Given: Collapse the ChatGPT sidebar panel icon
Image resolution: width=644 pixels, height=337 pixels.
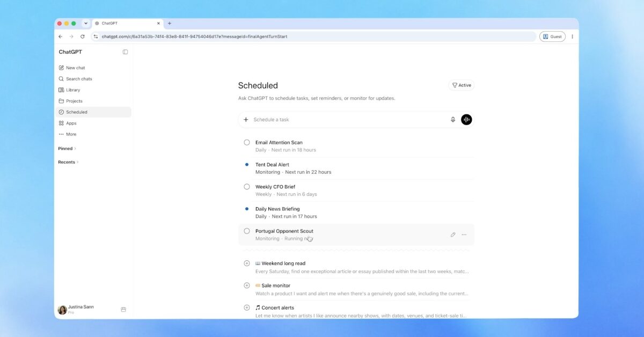Looking at the screenshot, I should pos(125,52).
